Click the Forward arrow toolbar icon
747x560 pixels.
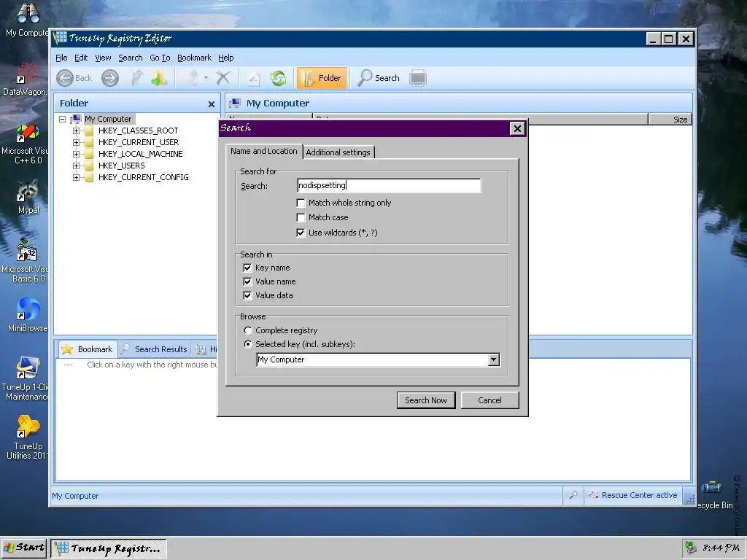[x=110, y=78]
